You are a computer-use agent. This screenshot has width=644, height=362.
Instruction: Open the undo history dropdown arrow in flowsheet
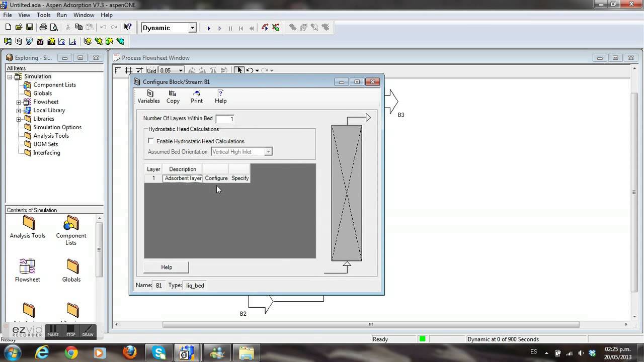[x=257, y=70]
